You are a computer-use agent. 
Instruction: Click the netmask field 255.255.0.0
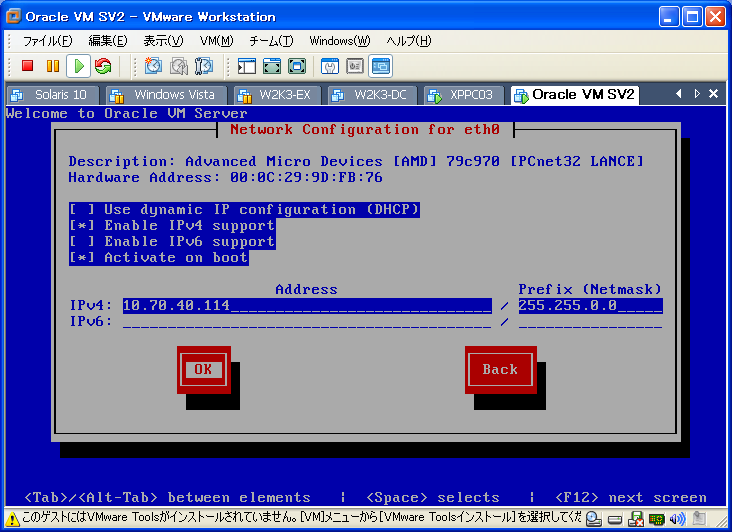click(590, 306)
